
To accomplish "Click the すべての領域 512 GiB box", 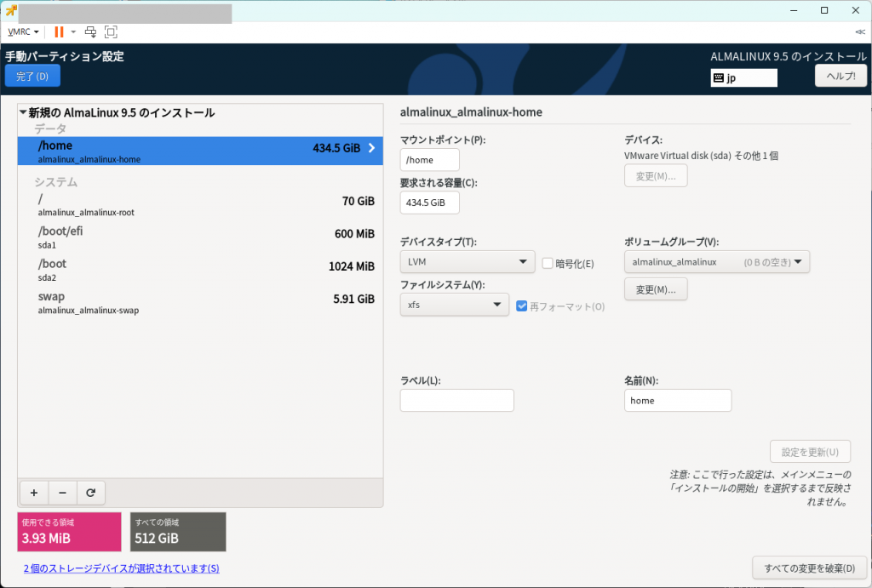I will pyautogui.click(x=178, y=532).
